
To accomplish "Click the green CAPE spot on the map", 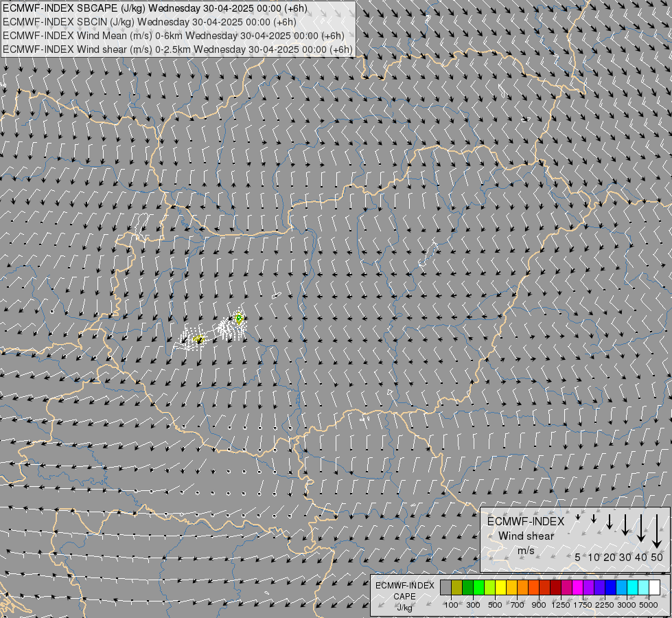I will coord(239,318).
